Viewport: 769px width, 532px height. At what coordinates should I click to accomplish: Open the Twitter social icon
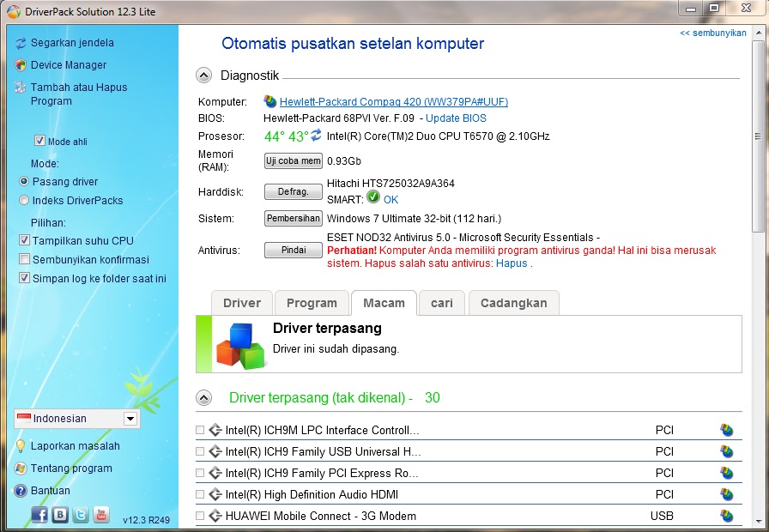pos(81,514)
